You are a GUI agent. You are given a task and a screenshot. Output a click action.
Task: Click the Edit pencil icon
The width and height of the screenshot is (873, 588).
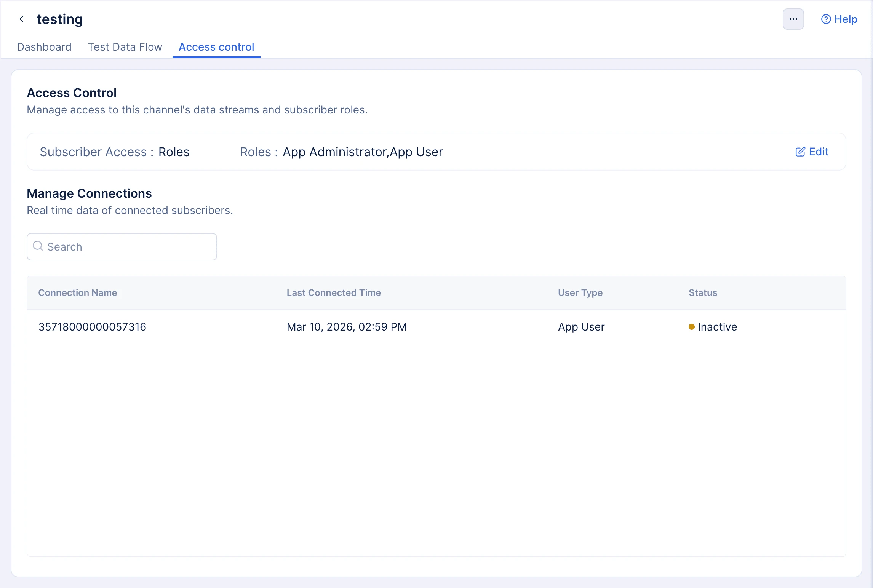800,152
